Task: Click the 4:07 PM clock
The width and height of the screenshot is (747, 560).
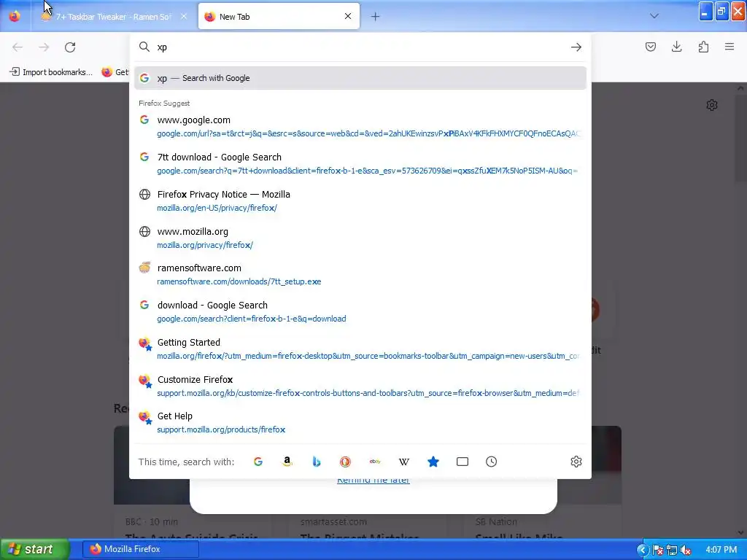Action: tap(721, 550)
